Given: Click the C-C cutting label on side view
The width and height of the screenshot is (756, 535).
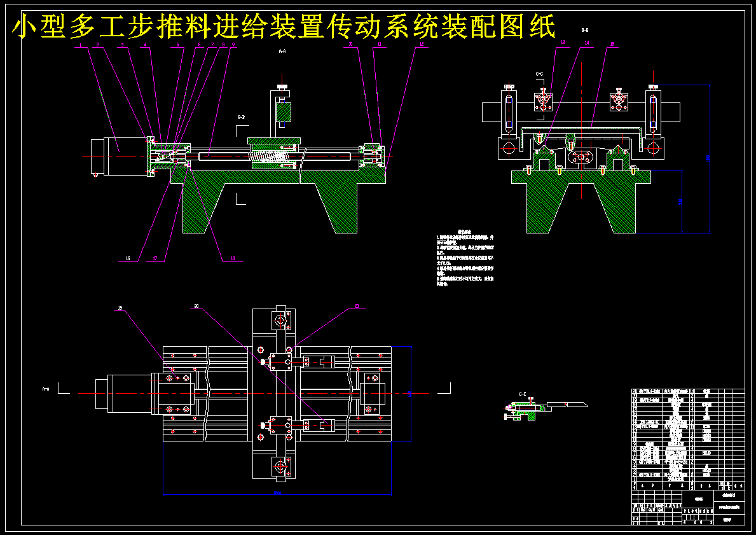Looking at the screenshot, I should click(x=540, y=74).
